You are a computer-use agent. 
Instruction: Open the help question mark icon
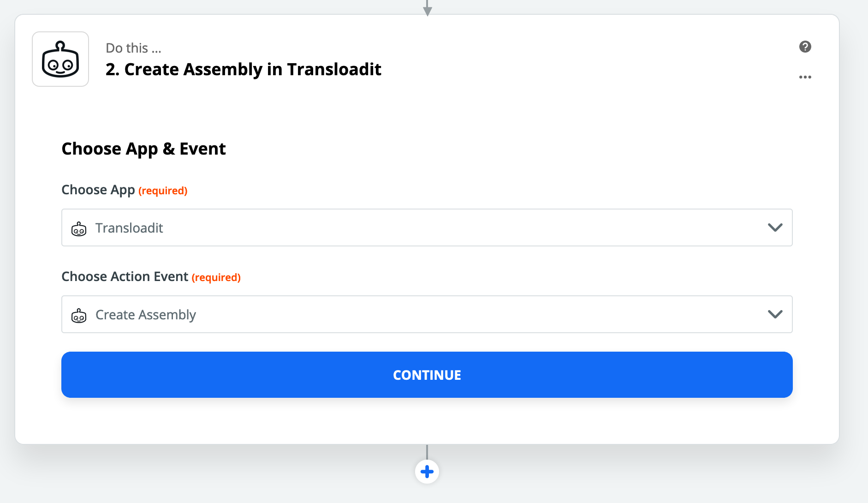(805, 47)
